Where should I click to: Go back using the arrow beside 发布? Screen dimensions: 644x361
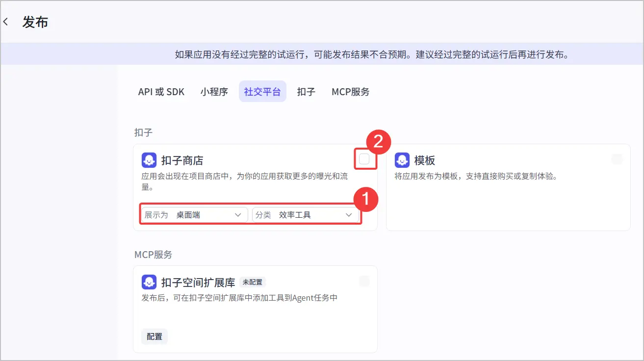click(x=6, y=22)
